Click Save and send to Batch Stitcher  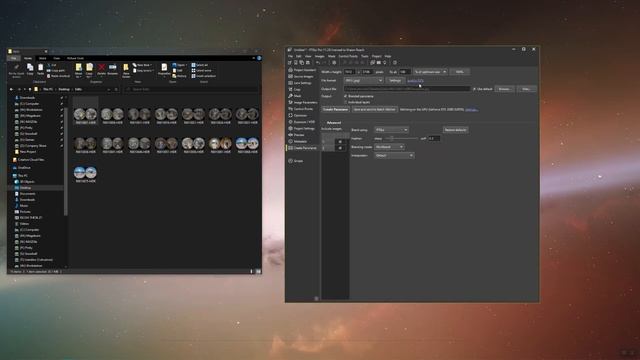point(374,109)
